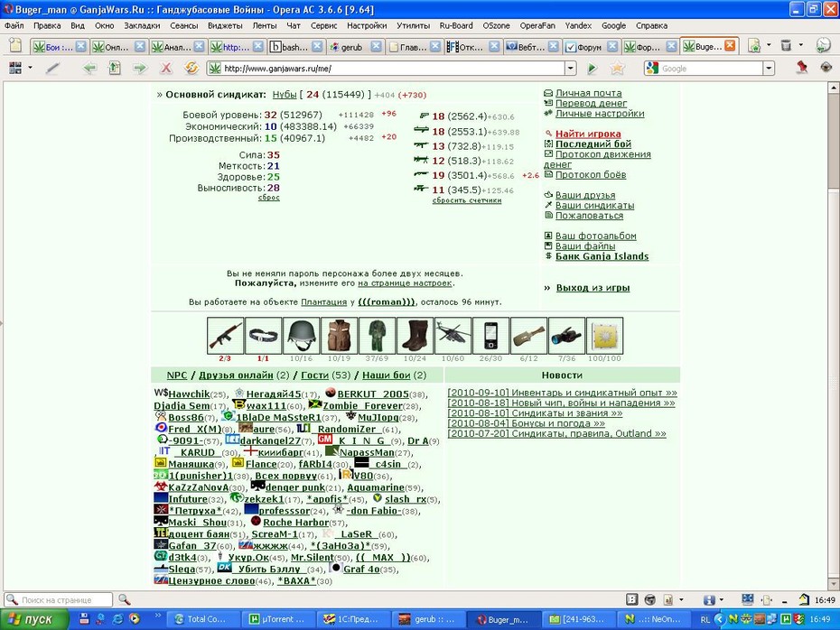Open the Закладки menu

[x=142, y=25]
